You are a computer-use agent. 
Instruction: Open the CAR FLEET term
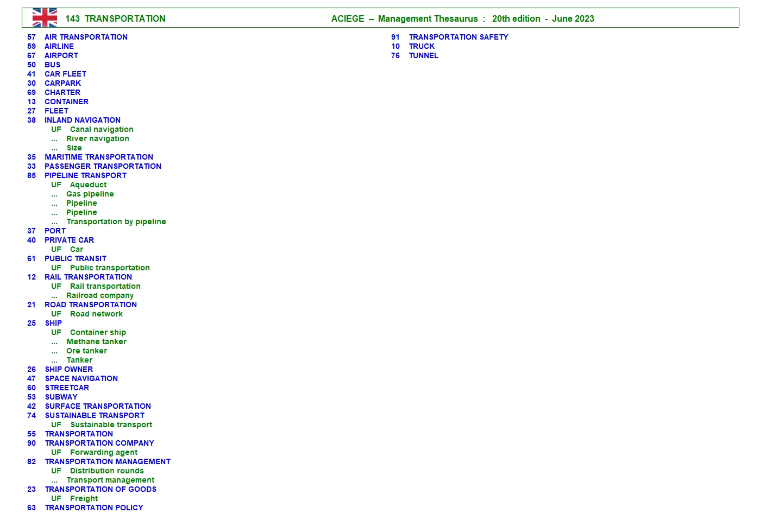(65, 74)
